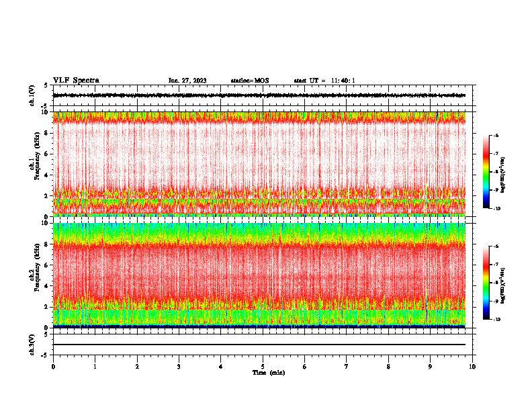Click the '0' tick on the time axis
The height and width of the screenshot is (411, 532).
pos(53,367)
